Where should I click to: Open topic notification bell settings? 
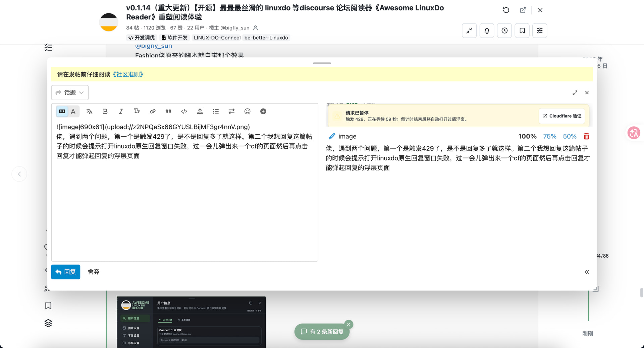(x=487, y=30)
